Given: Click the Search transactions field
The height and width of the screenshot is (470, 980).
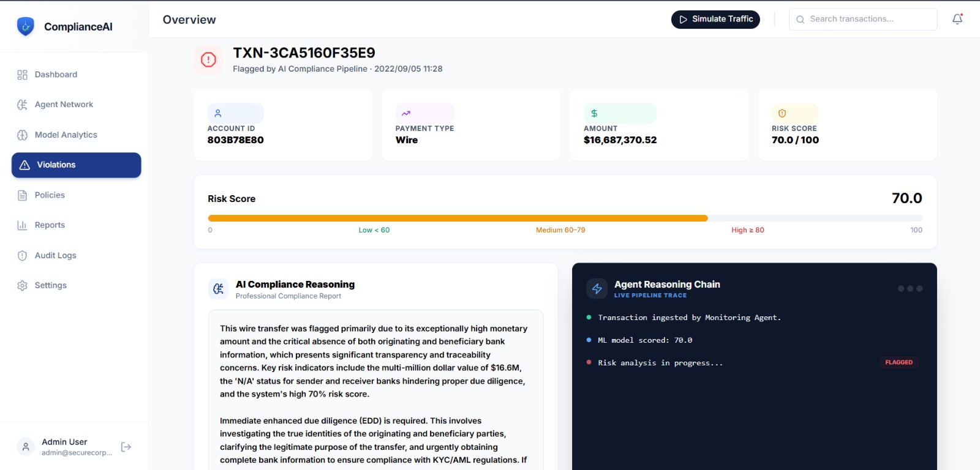Looking at the screenshot, I should pos(863,20).
